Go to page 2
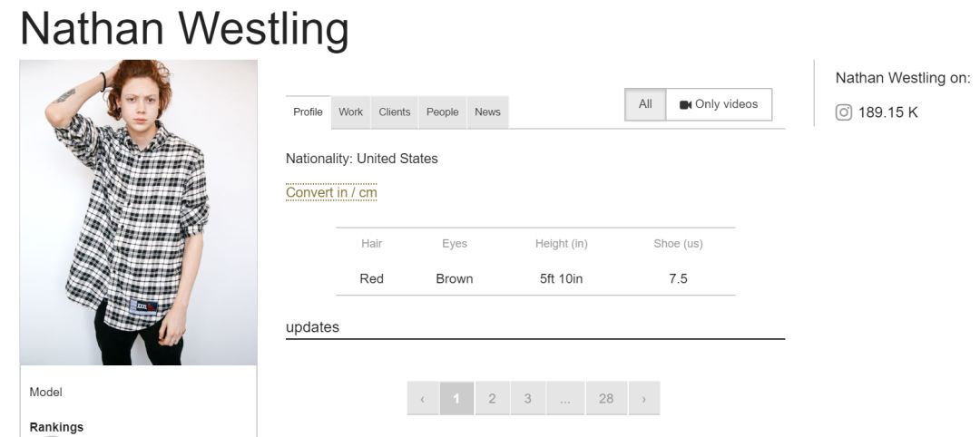The height and width of the screenshot is (437, 980). (x=492, y=399)
